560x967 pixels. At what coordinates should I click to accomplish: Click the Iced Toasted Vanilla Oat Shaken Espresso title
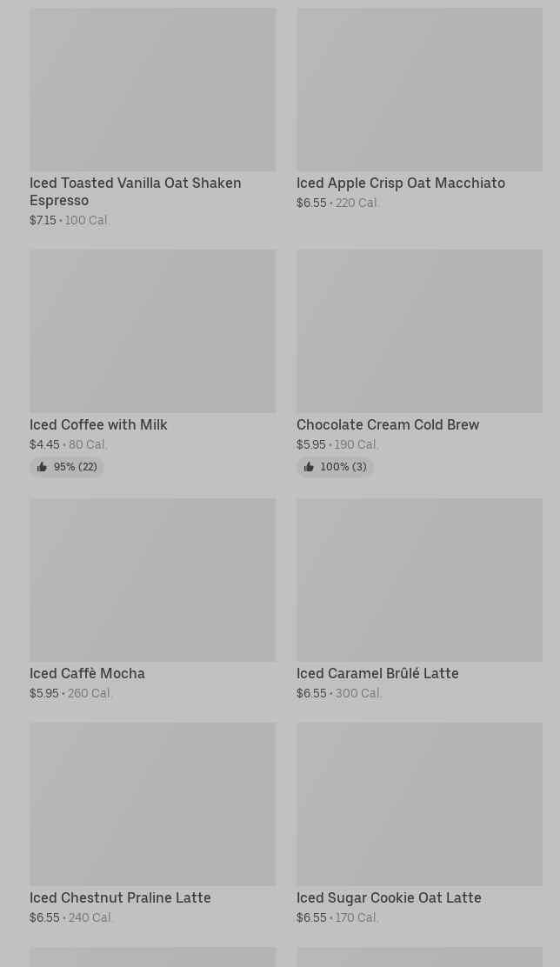135,191
